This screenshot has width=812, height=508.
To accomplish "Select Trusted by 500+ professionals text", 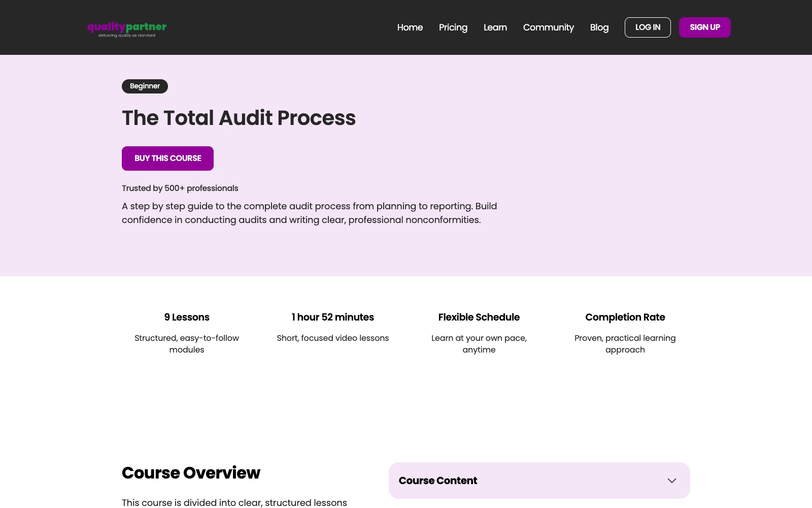I will tap(180, 188).
